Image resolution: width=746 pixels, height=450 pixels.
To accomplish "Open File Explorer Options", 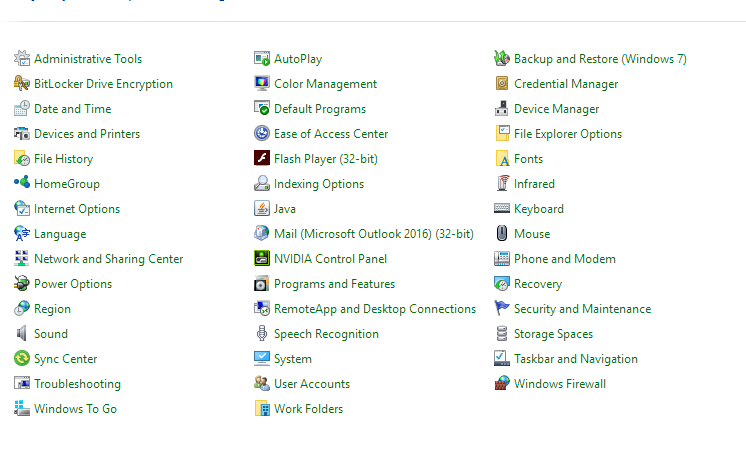I will pyautogui.click(x=567, y=134).
